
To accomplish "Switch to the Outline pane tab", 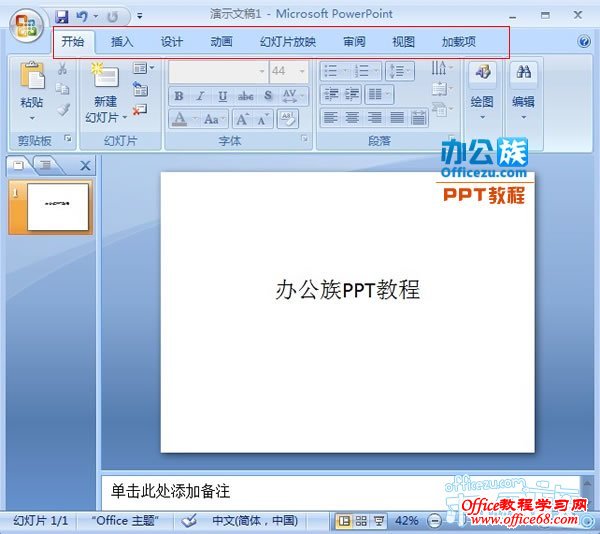I will [47, 165].
